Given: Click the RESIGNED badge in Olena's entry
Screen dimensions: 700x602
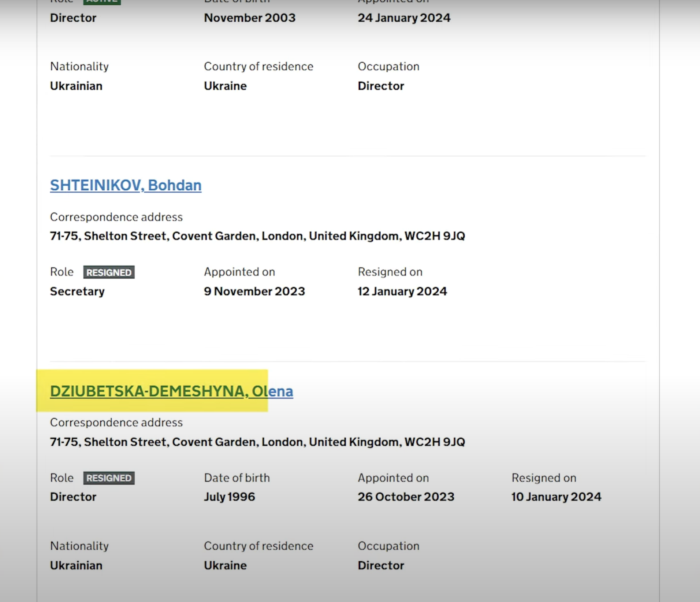Looking at the screenshot, I should pyautogui.click(x=109, y=478).
